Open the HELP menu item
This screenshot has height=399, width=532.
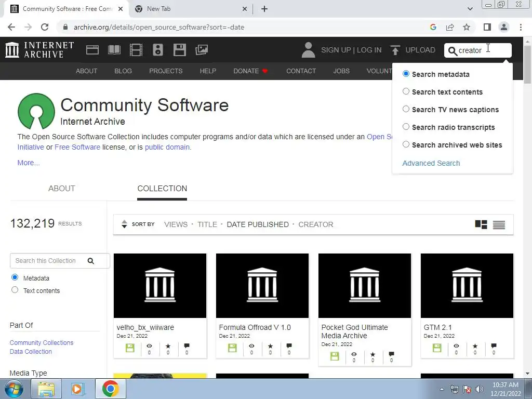tap(208, 71)
